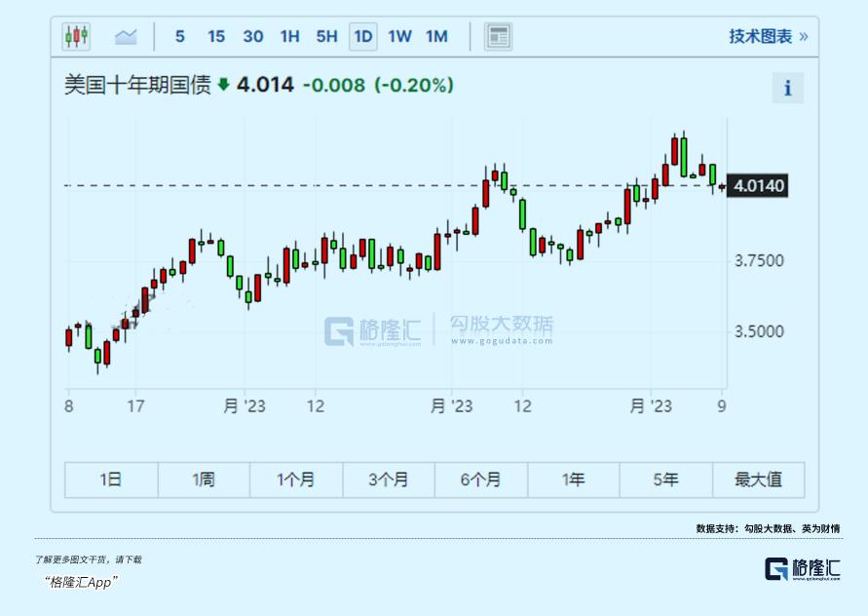The width and height of the screenshot is (868, 616).
Task: Click the 美国十年期国债 title
Action: [137, 86]
